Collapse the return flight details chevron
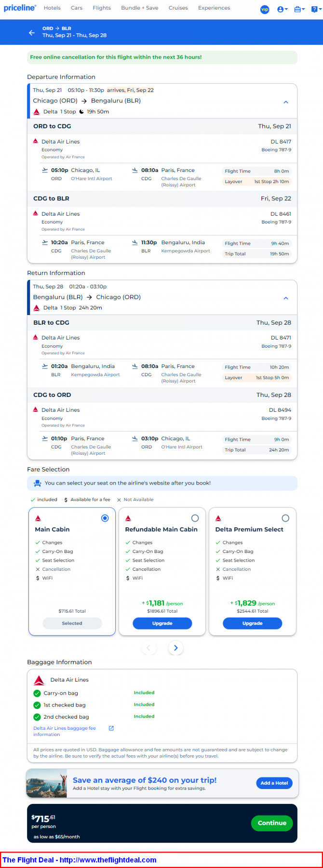The image size is (323, 868). coord(286,298)
